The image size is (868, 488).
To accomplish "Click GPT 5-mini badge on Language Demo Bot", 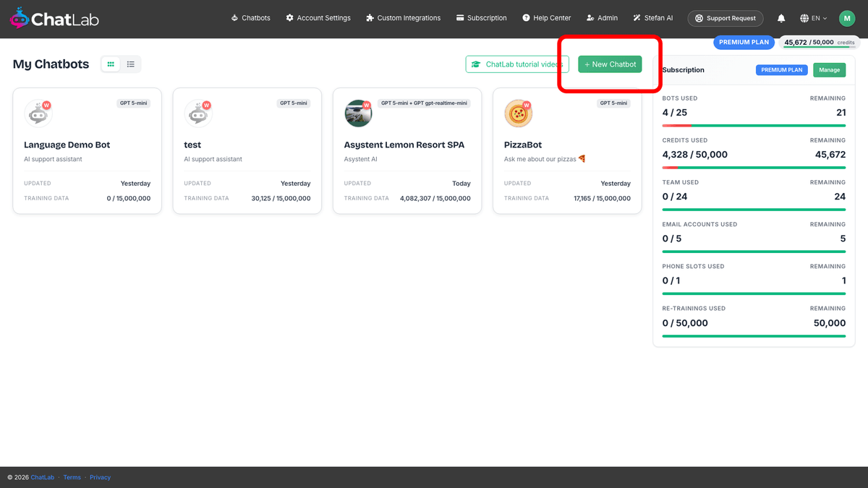I will 134,103.
